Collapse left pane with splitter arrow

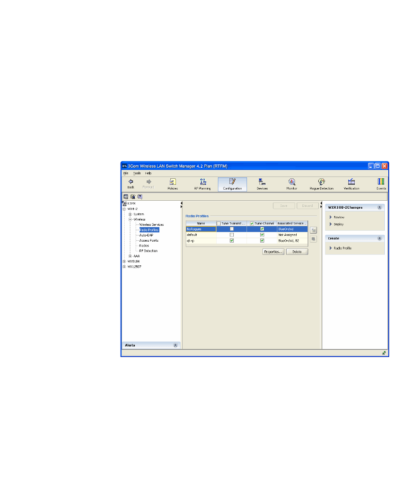click(181, 203)
